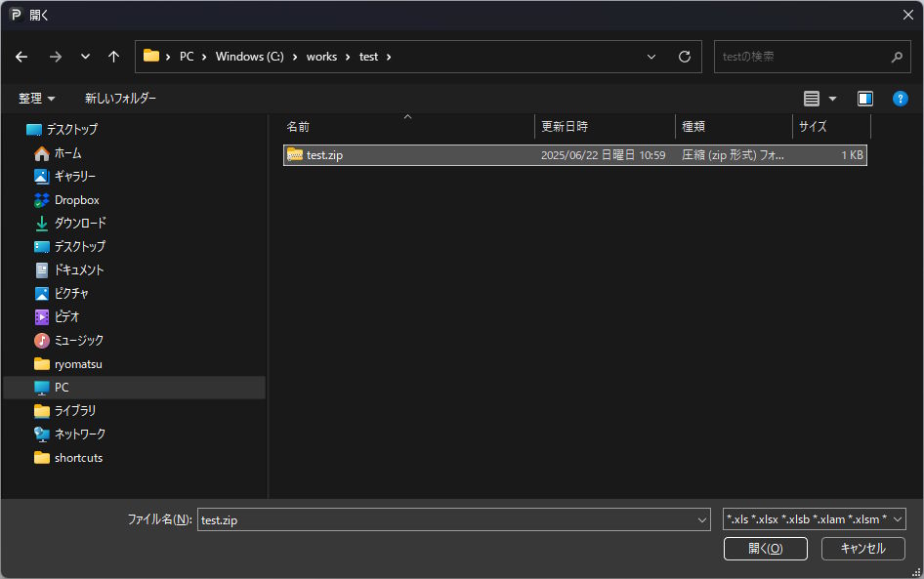The height and width of the screenshot is (579, 924).
Task: Select the Downloads folder (ダウンロード)
Action: (80, 224)
